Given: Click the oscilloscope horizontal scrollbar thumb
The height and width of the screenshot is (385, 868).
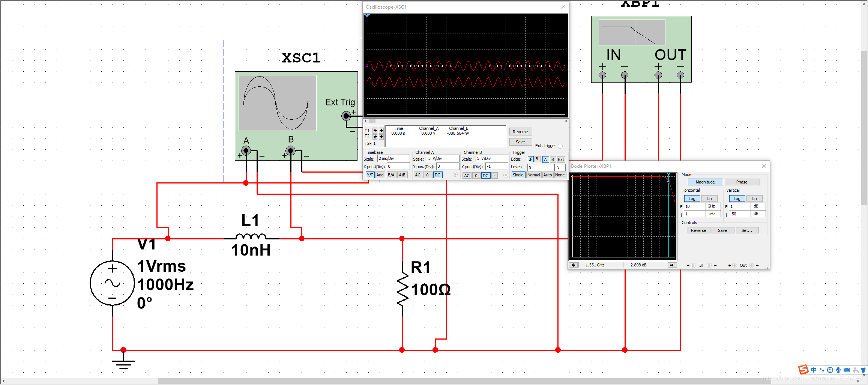Looking at the screenshot, I should click(x=372, y=121).
